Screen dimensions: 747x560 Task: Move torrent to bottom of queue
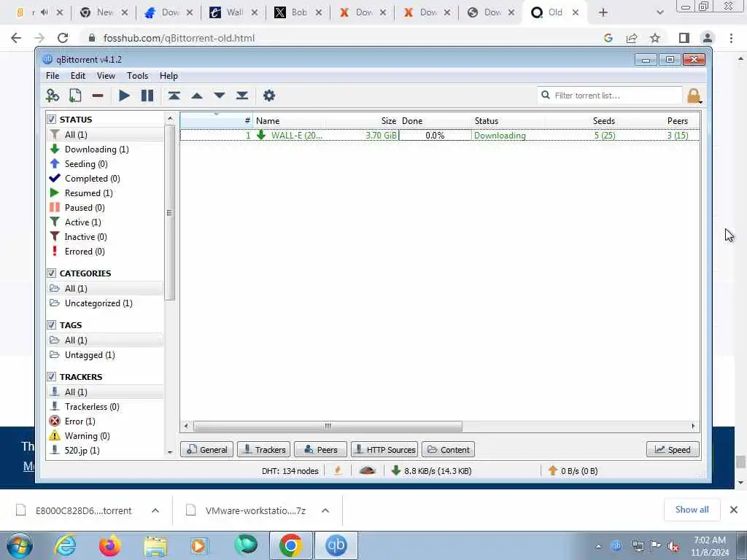point(242,96)
